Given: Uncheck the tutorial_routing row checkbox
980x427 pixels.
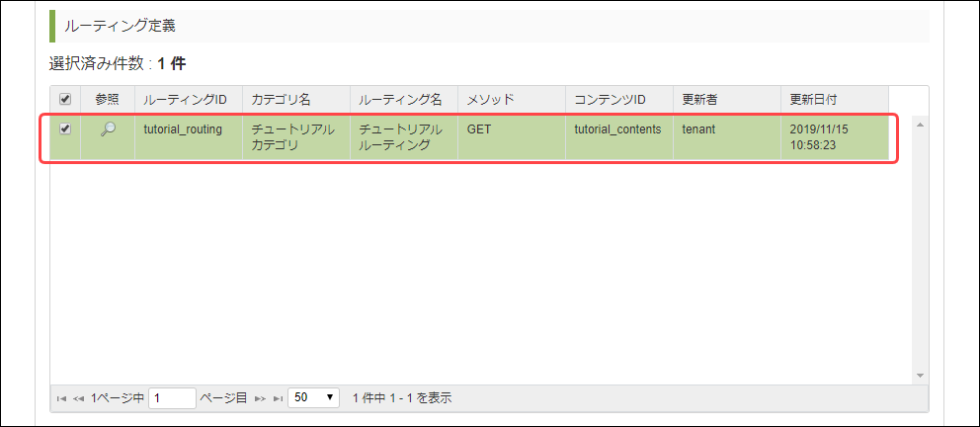Looking at the screenshot, I should 65,128.
